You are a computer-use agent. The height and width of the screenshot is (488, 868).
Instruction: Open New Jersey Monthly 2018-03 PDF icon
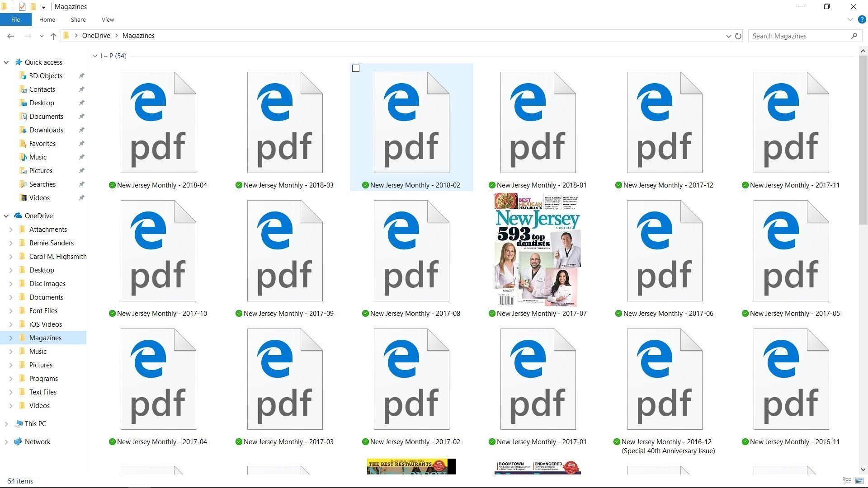pos(285,122)
